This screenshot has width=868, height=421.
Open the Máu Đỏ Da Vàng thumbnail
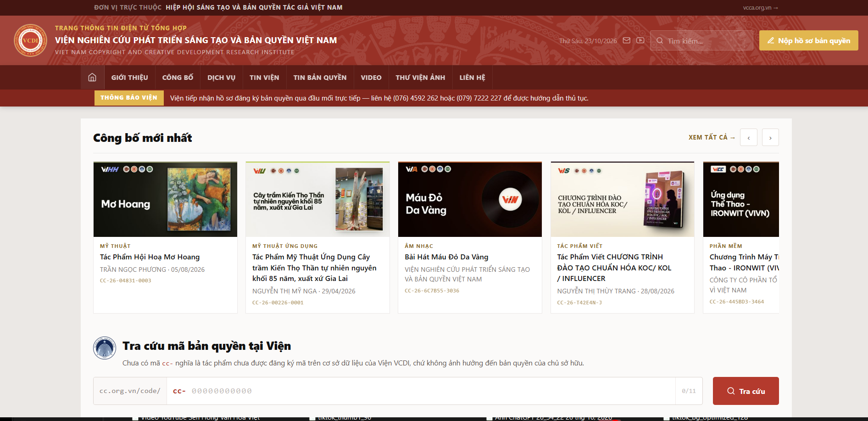tap(470, 199)
